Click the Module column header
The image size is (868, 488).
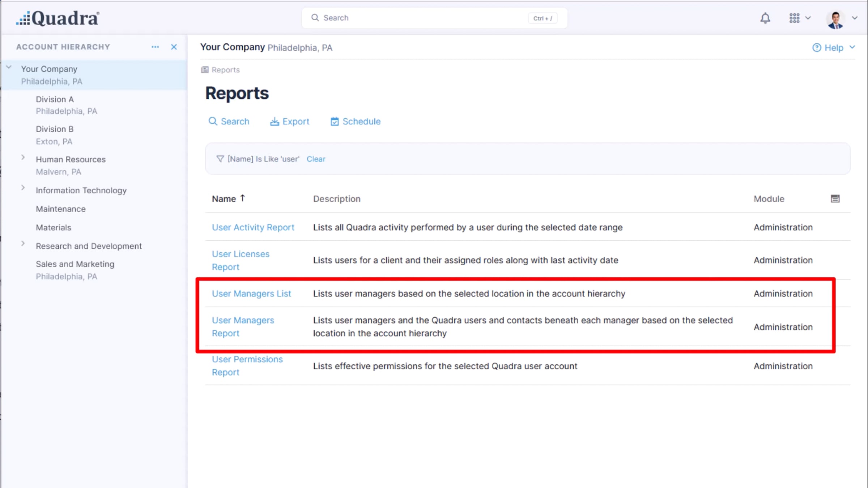pos(769,199)
